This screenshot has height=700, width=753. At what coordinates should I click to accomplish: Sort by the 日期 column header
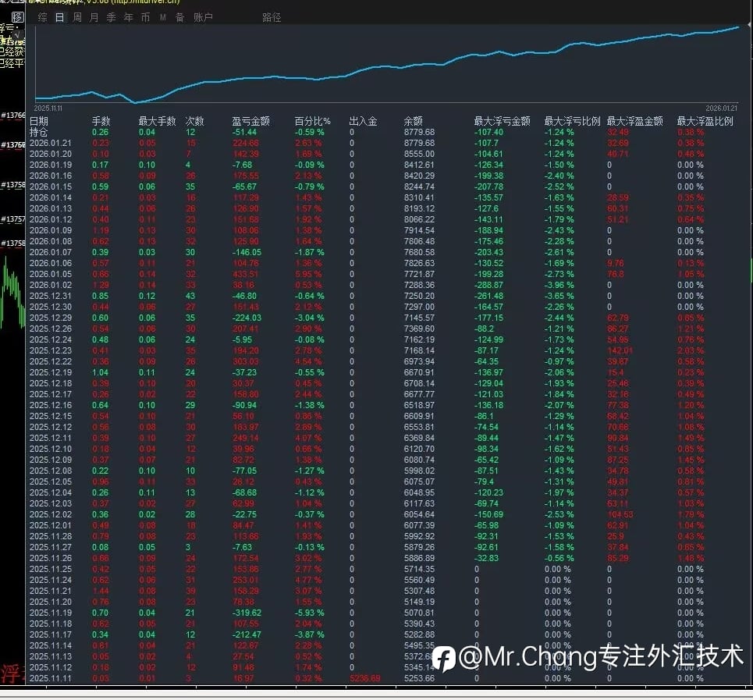tap(38, 121)
